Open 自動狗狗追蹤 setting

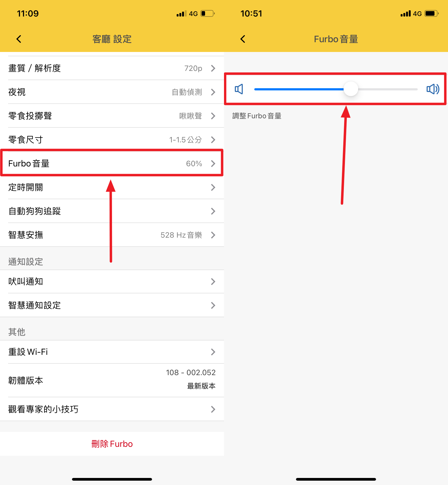112,211
